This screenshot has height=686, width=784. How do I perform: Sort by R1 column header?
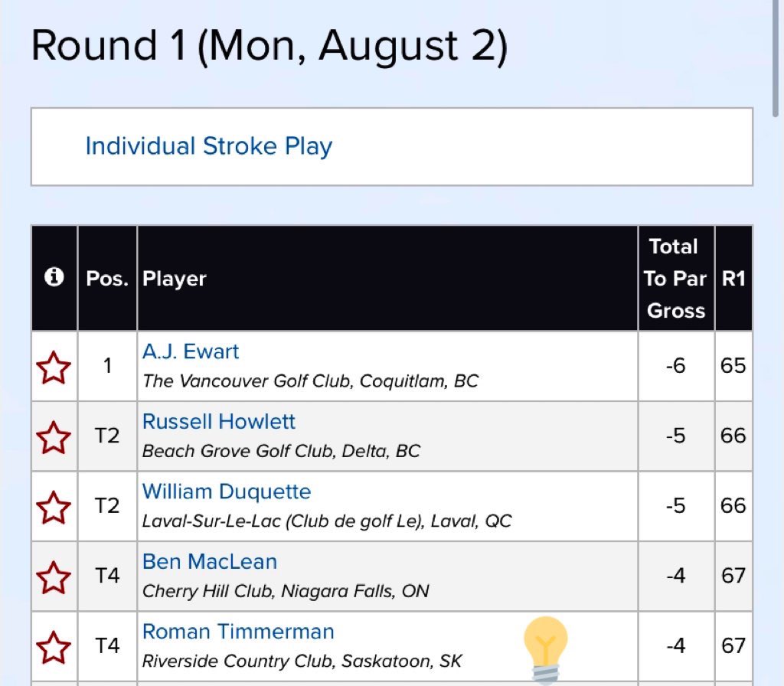click(x=733, y=279)
